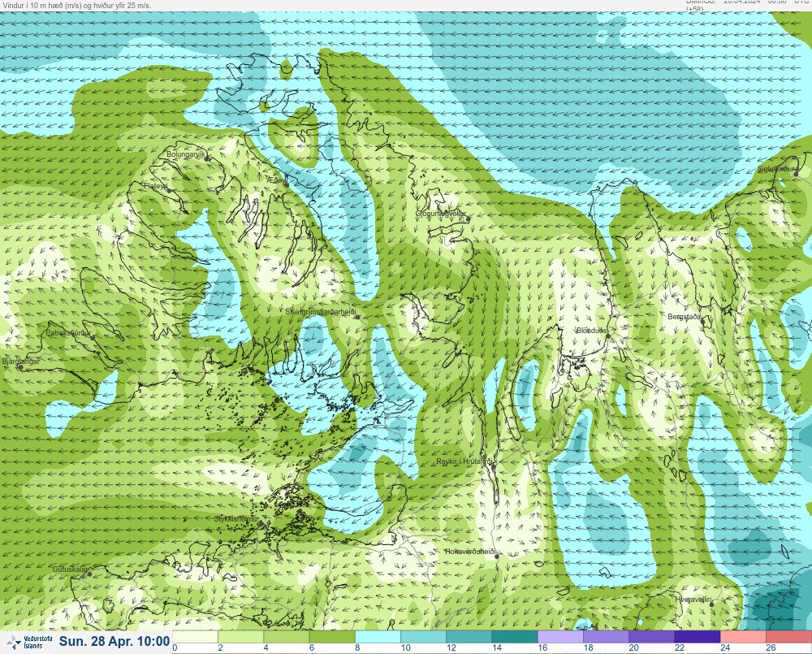Click the 6–8 m/s dark green legend swatch
This screenshot has width=812, height=654.
click(x=332, y=636)
